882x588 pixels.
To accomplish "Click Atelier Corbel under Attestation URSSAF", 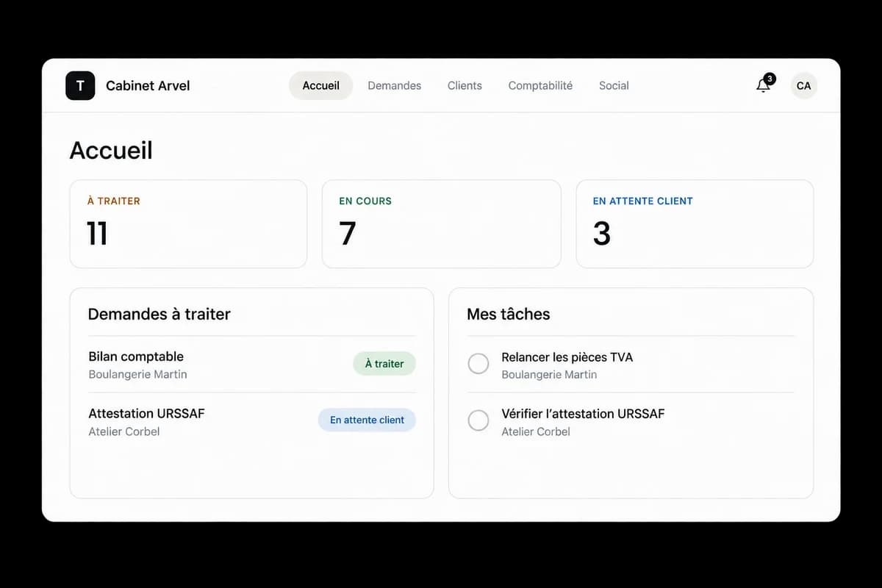I will [123, 431].
